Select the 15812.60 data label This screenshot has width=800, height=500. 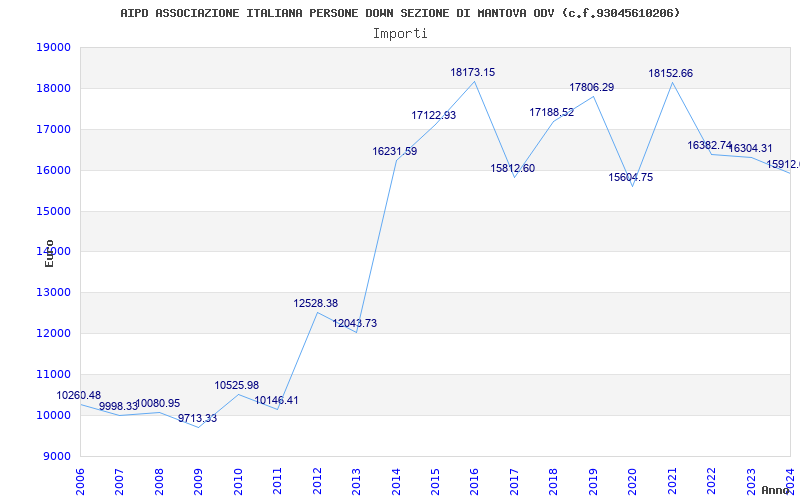tap(513, 169)
